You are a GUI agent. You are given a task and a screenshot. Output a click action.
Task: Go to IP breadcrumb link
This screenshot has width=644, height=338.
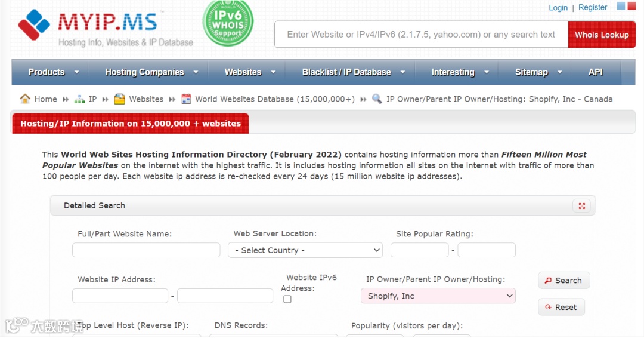click(x=93, y=99)
